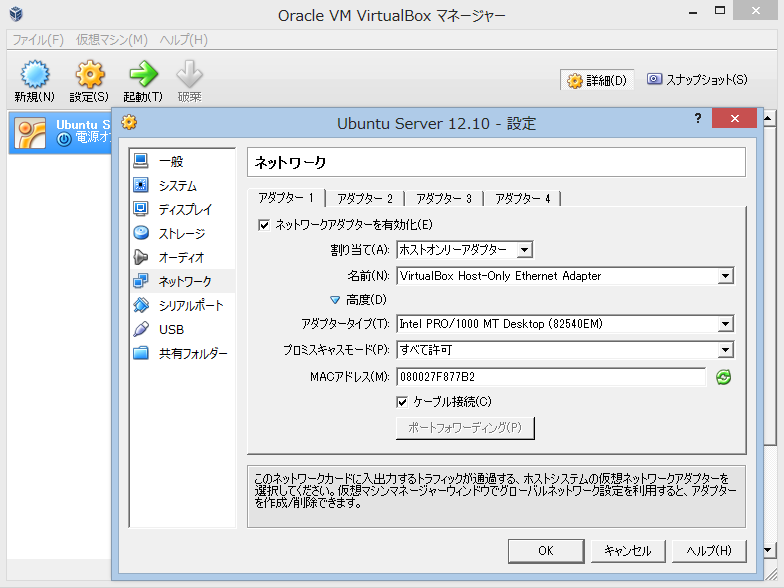784x588 pixels.
Task: Open the ファイル(F) menu
Action: pyautogui.click(x=38, y=40)
